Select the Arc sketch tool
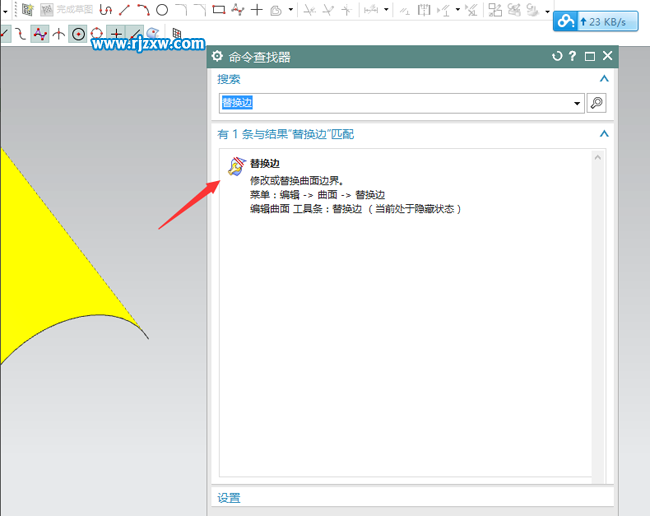Viewport: 650px width, 516px height. point(143,10)
